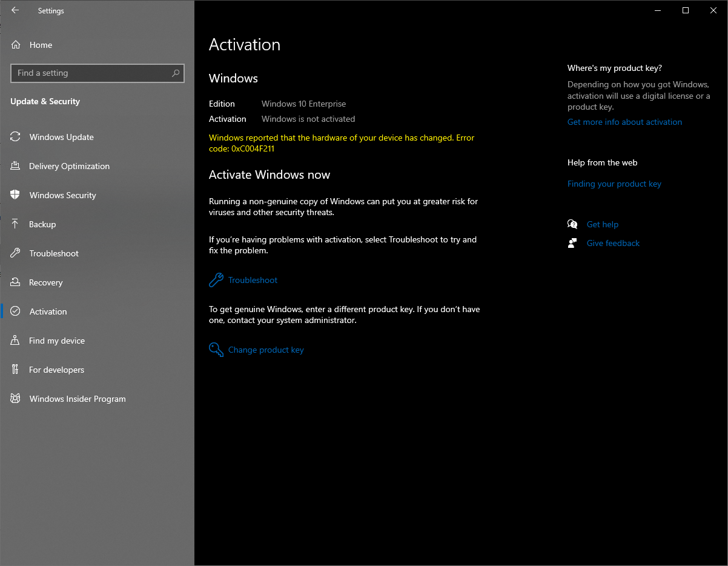The width and height of the screenshot is (728, 566).
Task: Close the Settings window
Action: [x=713, y=10]
